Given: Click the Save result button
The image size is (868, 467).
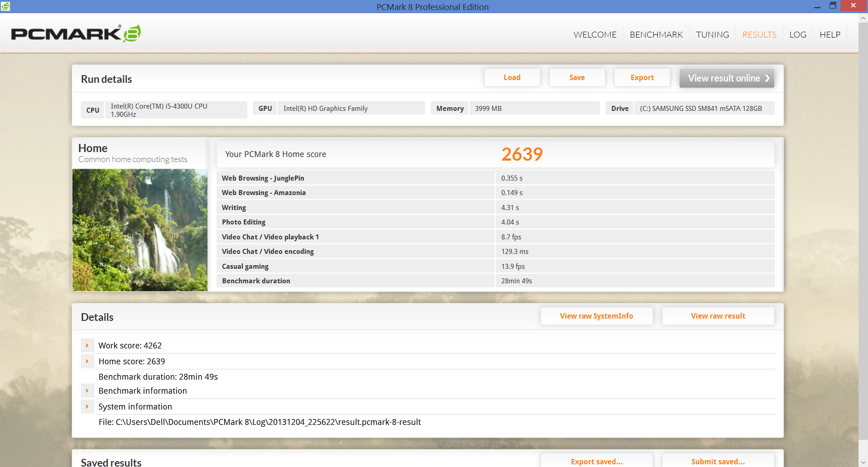Looking at the screenshot, I should pyautogui.click(x=577, y=77).
